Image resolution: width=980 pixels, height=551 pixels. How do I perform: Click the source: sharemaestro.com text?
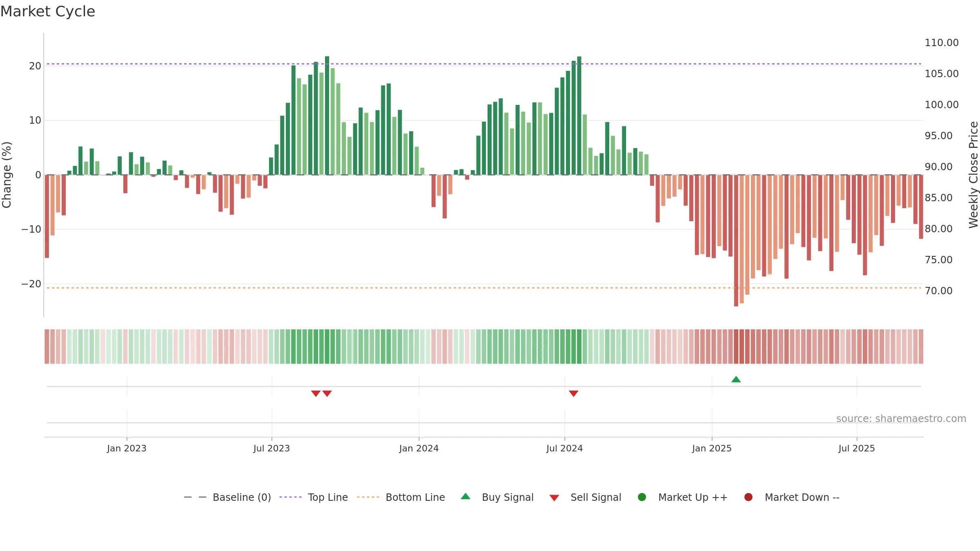pos(901,418)
